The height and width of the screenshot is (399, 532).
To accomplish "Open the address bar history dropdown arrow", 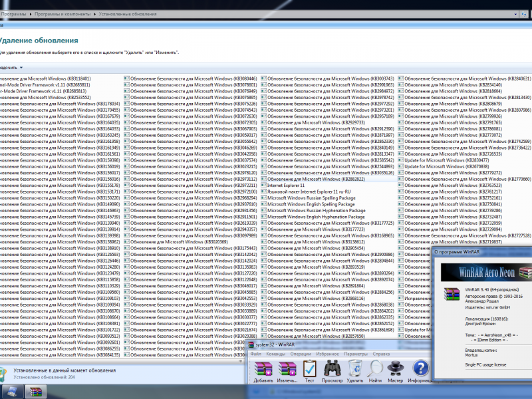I will [x=515, y=14].
